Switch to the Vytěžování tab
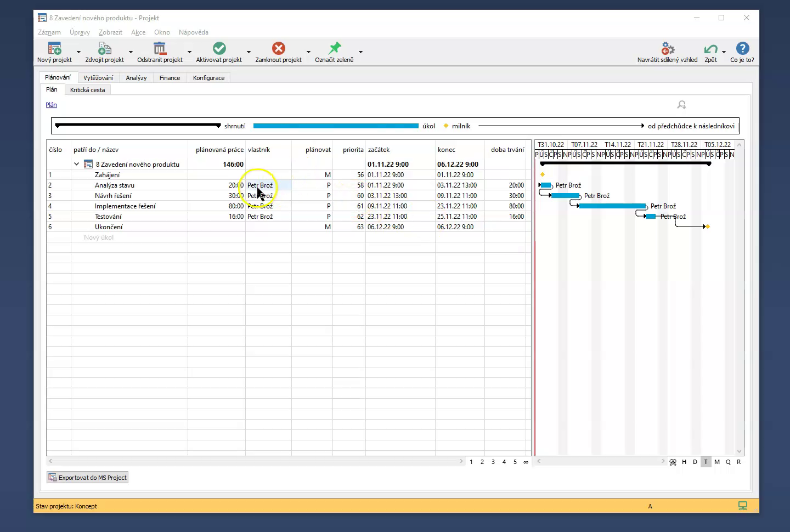This screenshot has height=532, width=790. click(98, 78)
